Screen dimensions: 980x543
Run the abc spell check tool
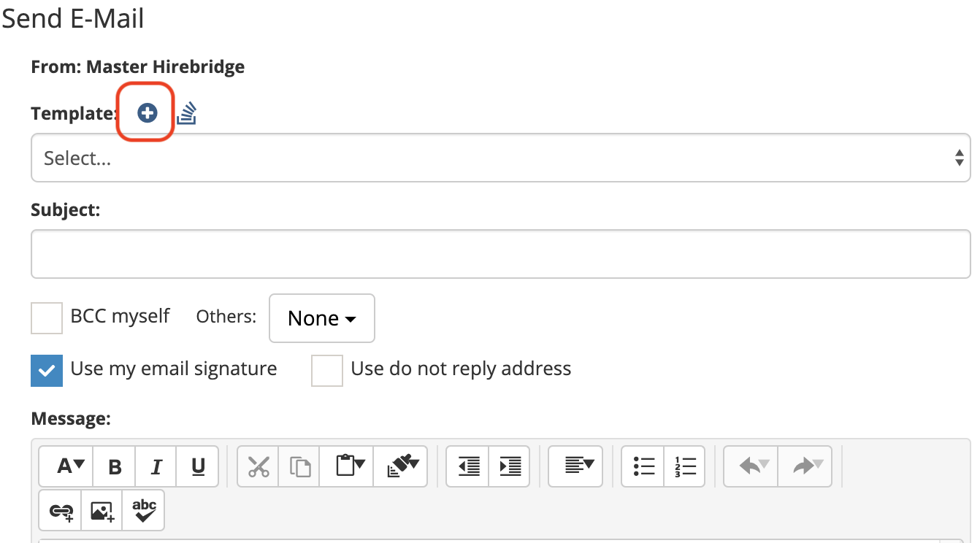[144, 511]
